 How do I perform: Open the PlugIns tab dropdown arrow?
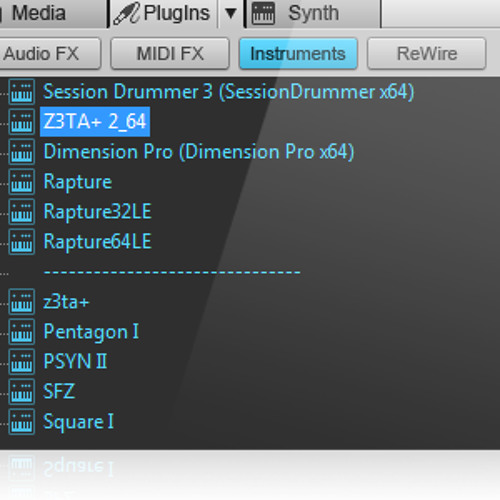[231, 13]
